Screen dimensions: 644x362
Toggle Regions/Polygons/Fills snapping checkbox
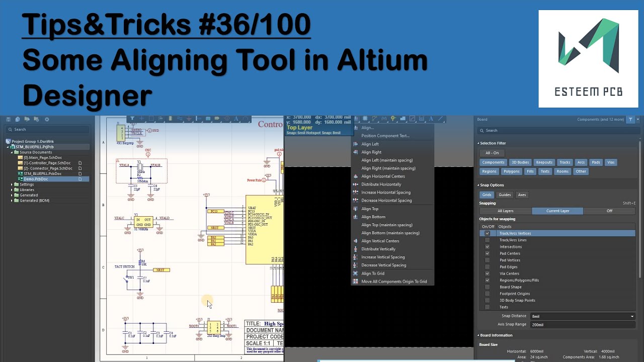[487, 280]
